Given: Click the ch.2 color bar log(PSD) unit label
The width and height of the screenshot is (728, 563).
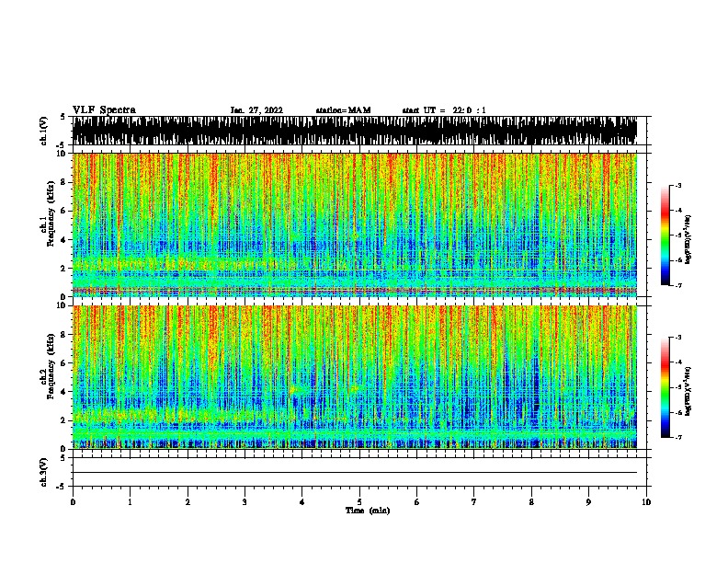Looking at the screenshot, I should pos(688,391).
